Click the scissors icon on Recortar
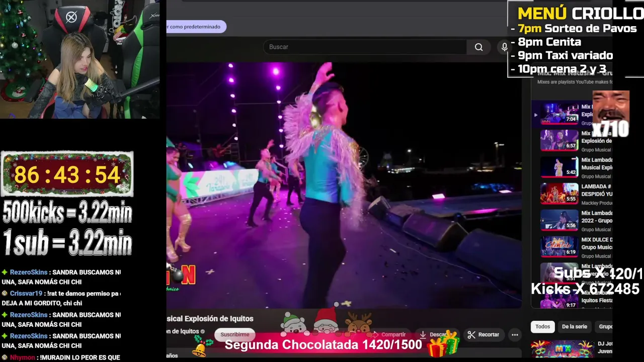Image resolution: width=644 pixels, height=362 pixels. (x=471, y=334)
